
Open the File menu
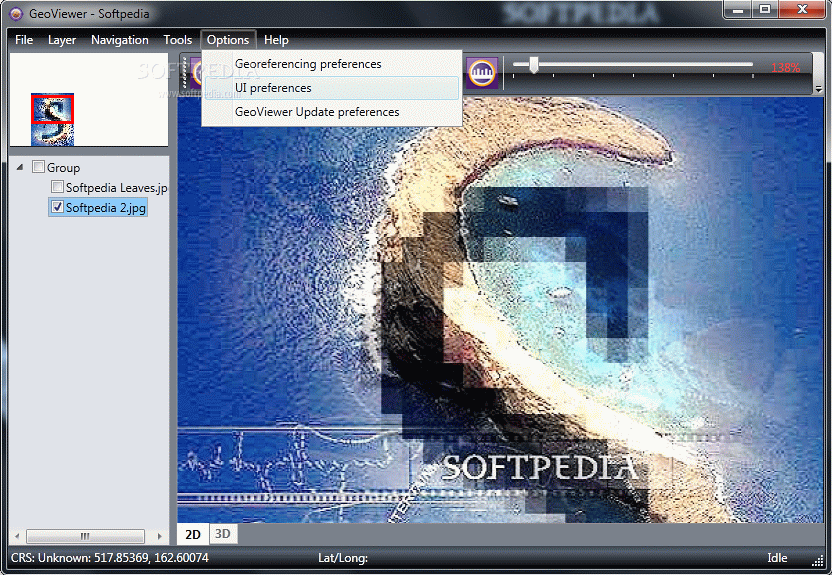24,40
